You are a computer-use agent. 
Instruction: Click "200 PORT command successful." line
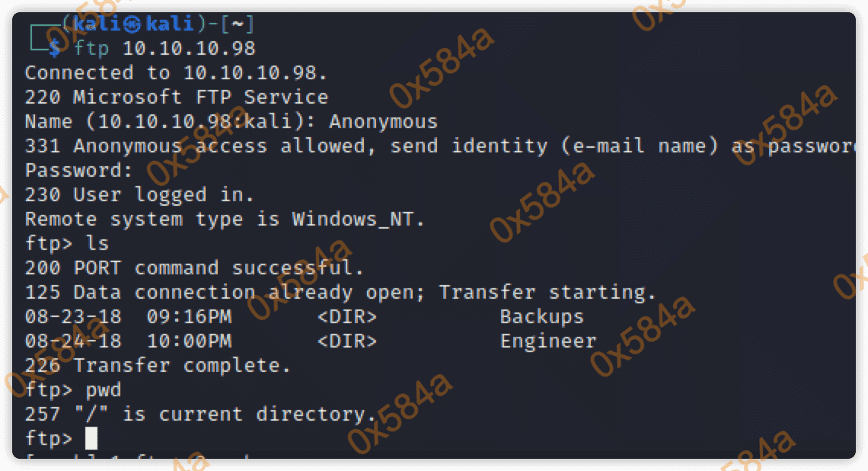tap(194, 268)
